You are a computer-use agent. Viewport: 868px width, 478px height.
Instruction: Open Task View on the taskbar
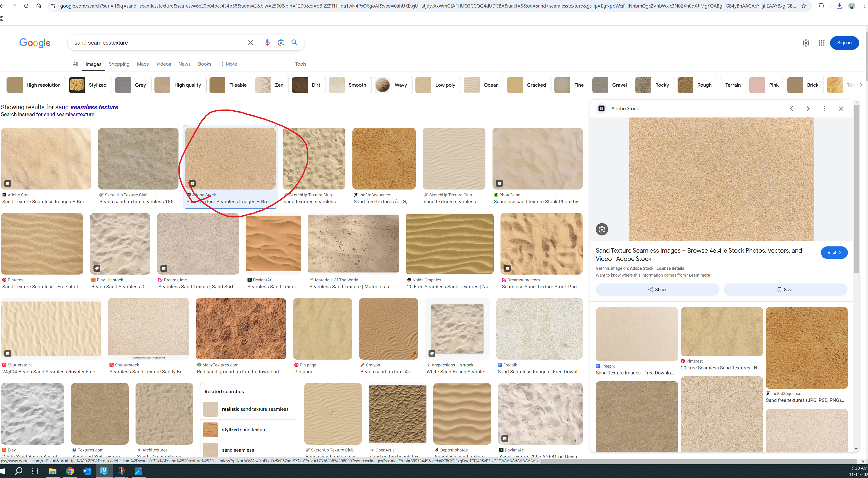click(35, 471)
